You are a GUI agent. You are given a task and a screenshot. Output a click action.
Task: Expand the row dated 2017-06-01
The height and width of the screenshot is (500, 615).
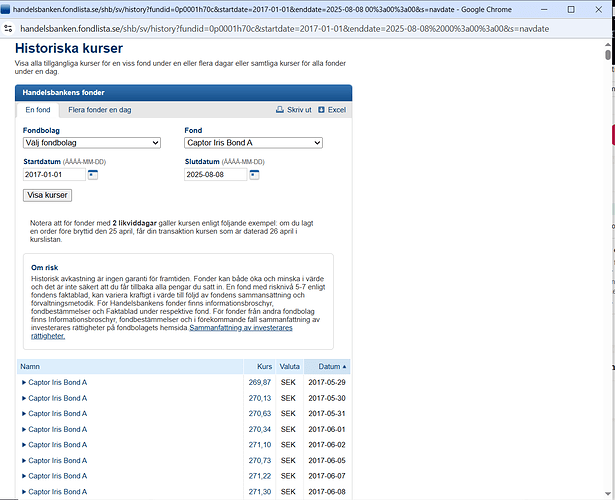(x=24, y=429)
